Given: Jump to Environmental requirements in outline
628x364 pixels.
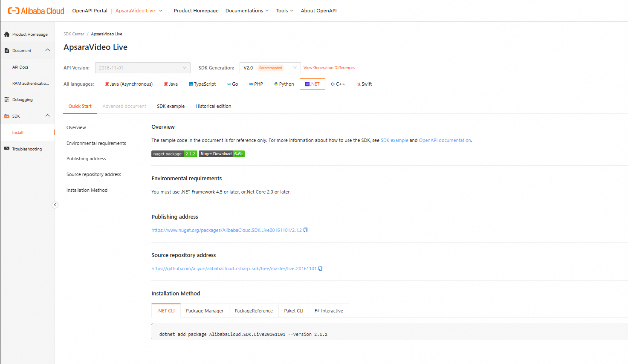Looking at the screenshot, I should click(96, 143).
